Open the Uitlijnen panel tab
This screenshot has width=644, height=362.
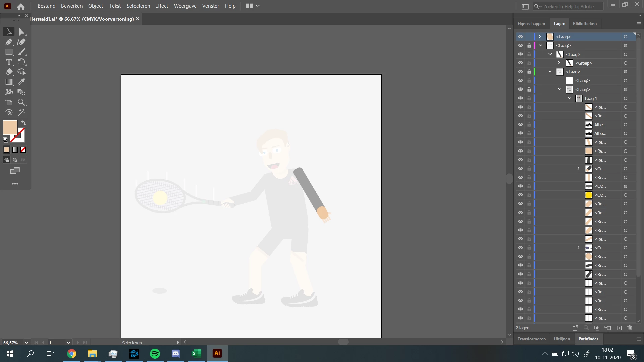point(562,339)
